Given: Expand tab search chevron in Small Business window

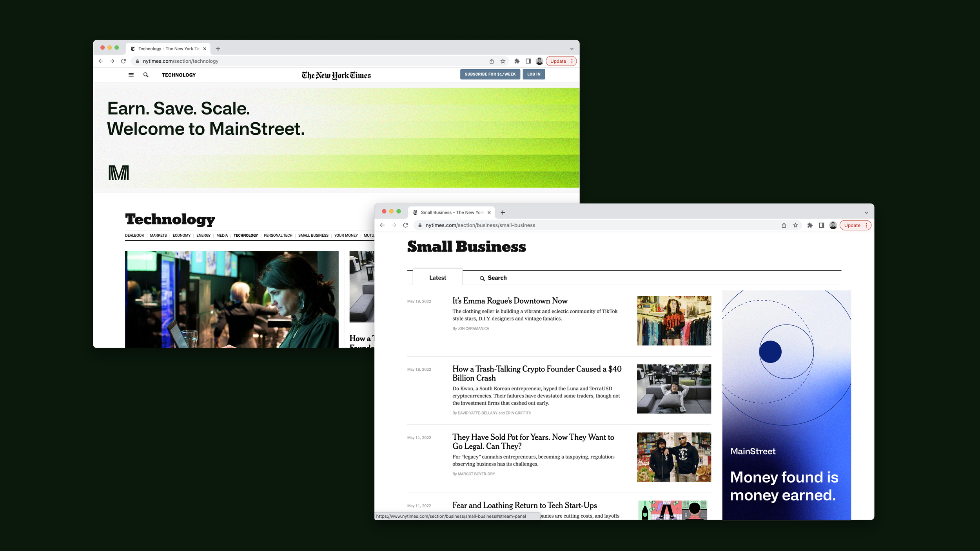Looking at the screenshot, I should click(x=866, y=212).
